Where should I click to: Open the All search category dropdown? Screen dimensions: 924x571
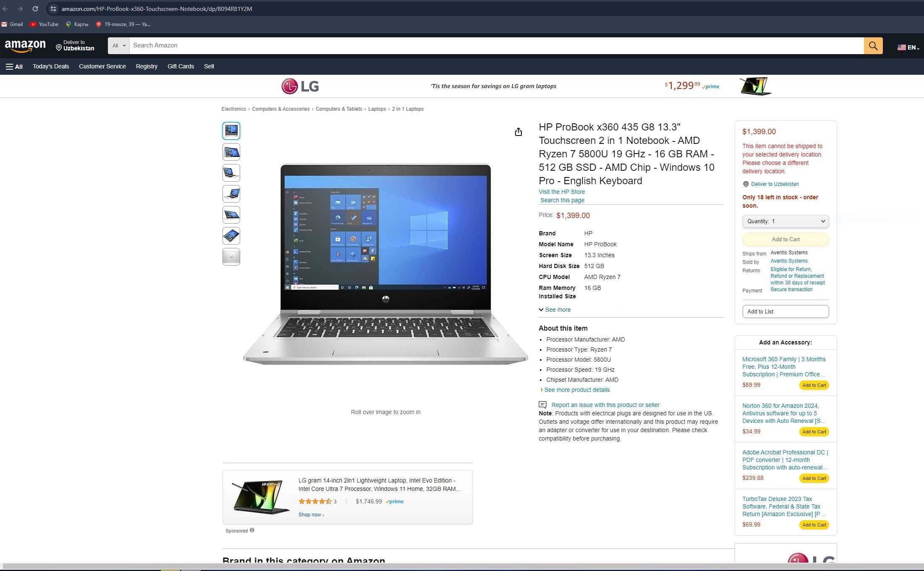(x=119, y=46)
